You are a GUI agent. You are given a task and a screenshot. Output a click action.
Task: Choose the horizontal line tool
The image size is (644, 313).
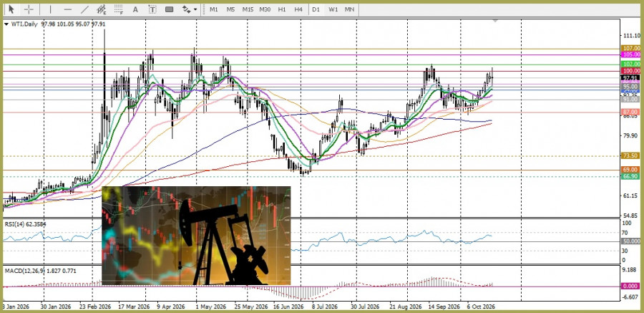68,9
